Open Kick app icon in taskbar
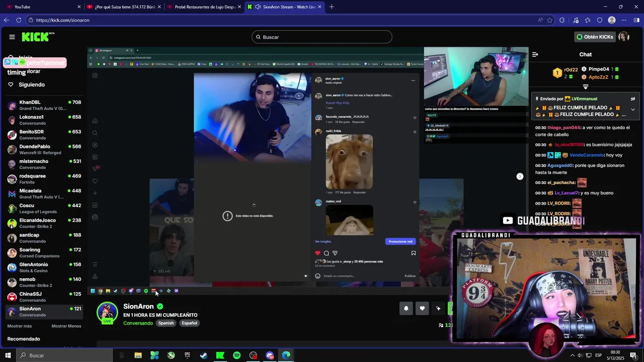This screenshot has height=362, width=644. click(x=220, y=355)
